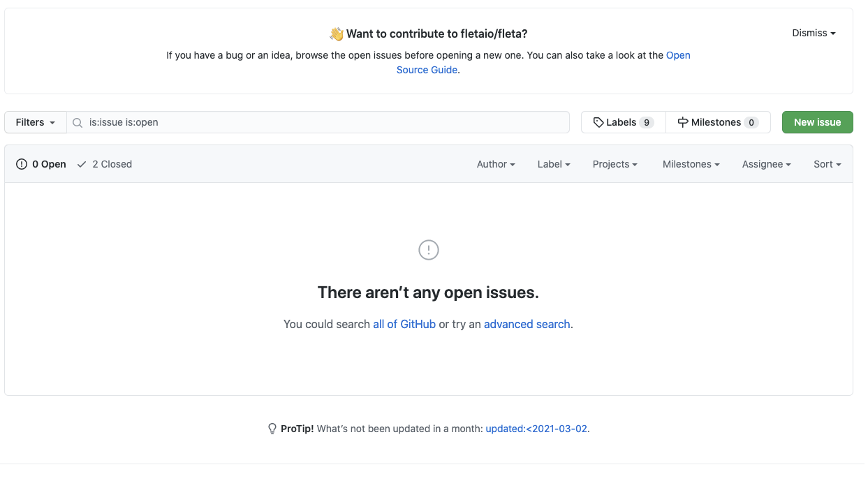
Task: Click the 'Want to contribute to fletaio/fleta?' heading
Action: tap(437, 34)
